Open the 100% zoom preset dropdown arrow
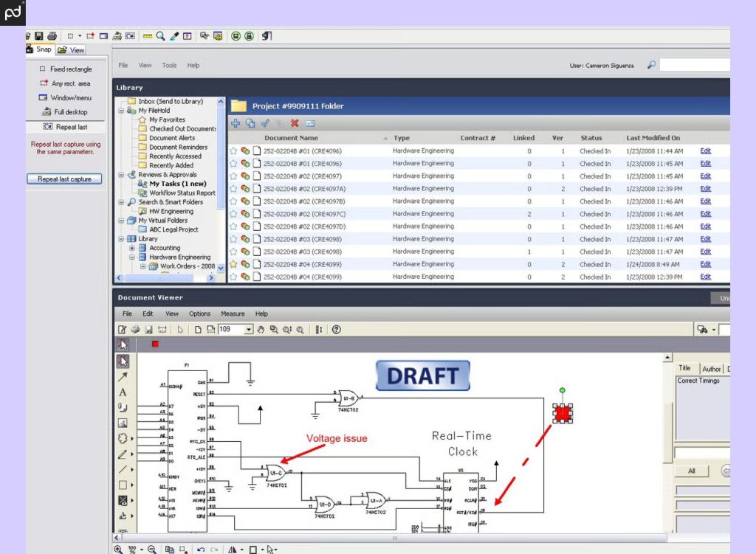 pyautogui.click(x=141, y=549)
